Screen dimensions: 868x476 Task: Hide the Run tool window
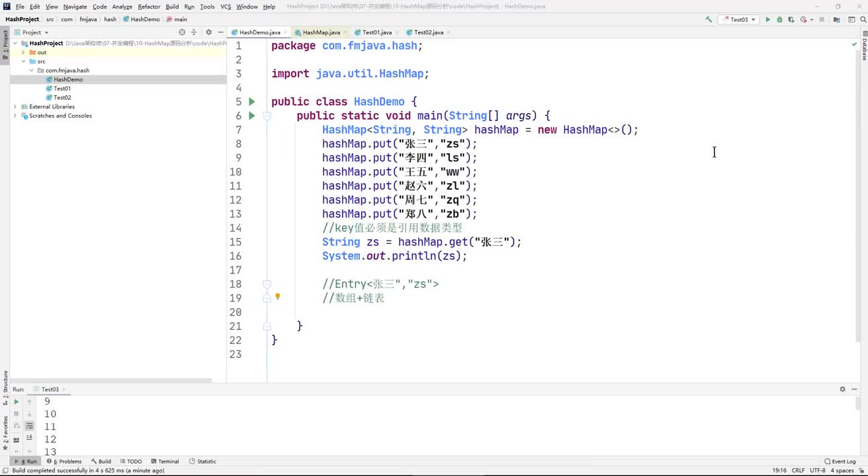[855, 389]
